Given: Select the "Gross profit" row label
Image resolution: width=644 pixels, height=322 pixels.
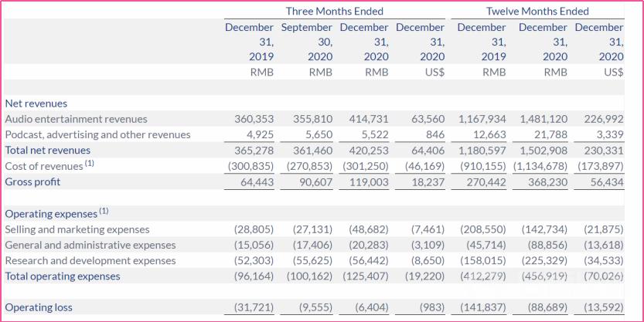Looking at the screenshot, I should click(x=32, y=182).
